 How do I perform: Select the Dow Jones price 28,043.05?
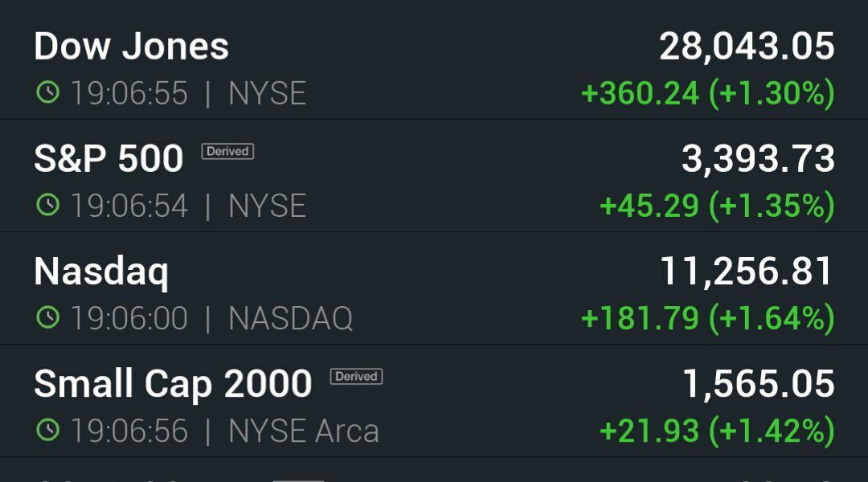[x=747, y=47]
